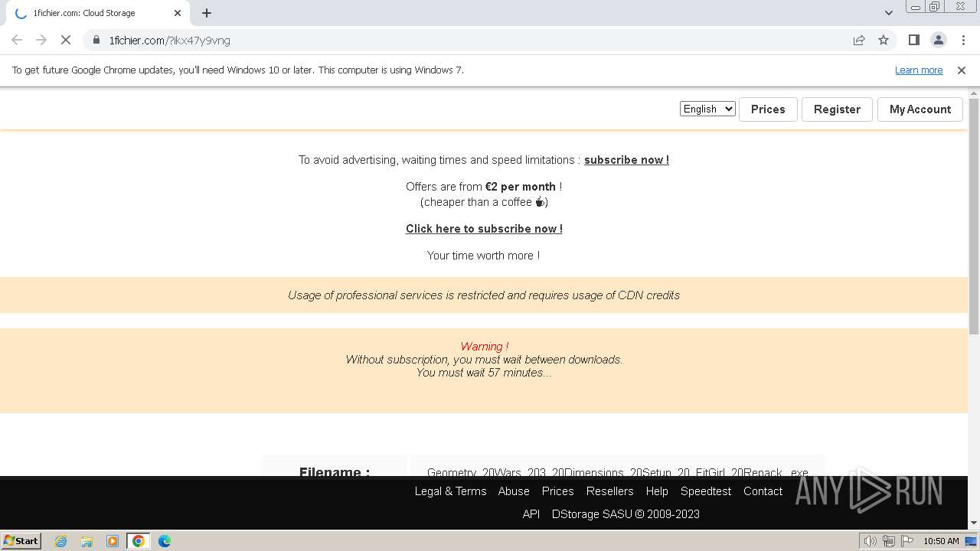980x551 pixels.
Task: Open the English language dropdown
Action: [x=707, y=109]
